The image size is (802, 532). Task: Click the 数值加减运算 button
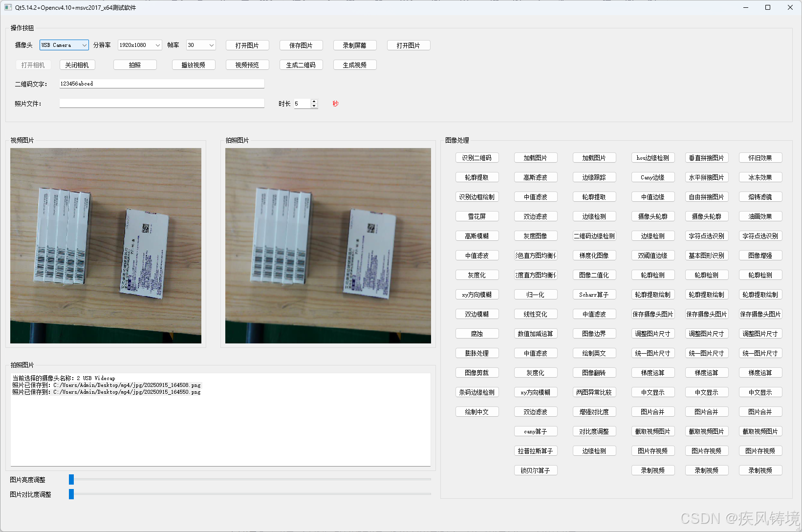click(536, 334)
